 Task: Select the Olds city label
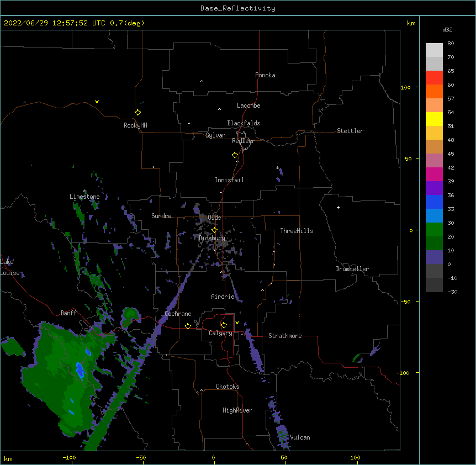click(214, 218)
